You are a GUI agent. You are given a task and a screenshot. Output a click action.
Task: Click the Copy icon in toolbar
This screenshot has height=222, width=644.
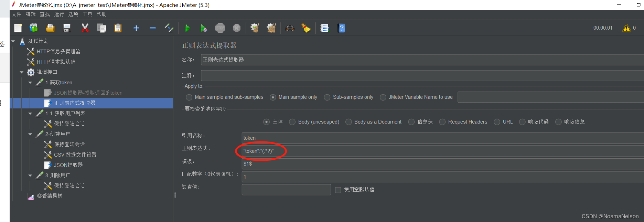pyautogui.click(x=101, y=28)
